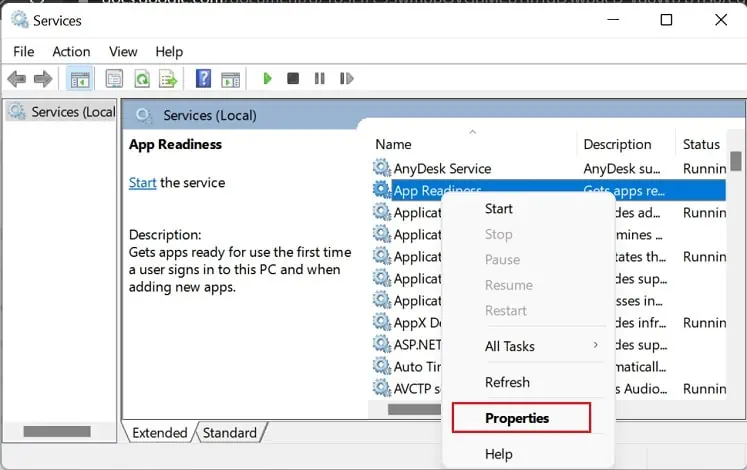Sort by the Description column header
This screenshot has height=470, width=747.
tap(617, 144)
